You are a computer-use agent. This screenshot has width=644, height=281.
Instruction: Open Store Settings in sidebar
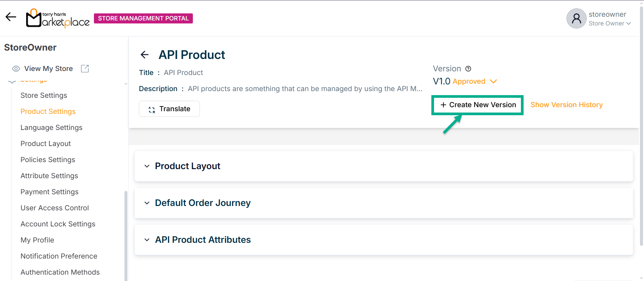tap(44, 95)
